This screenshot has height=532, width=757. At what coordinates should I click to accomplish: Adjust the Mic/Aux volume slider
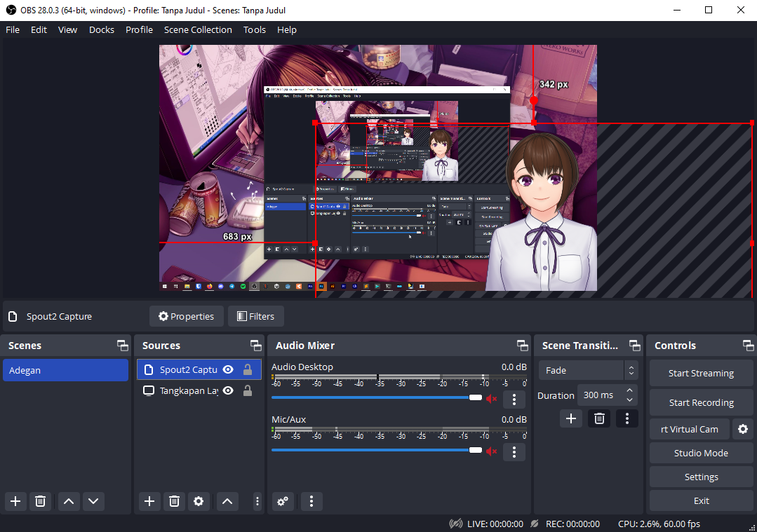[x=377, y=450]
